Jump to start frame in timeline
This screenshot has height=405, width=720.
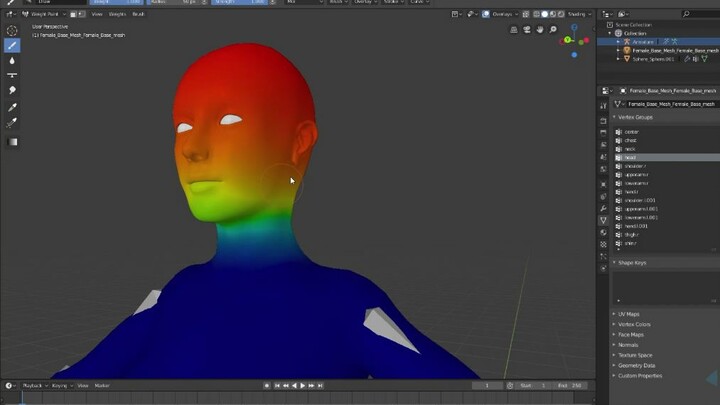pyautogui.click(x=277, y=386)
